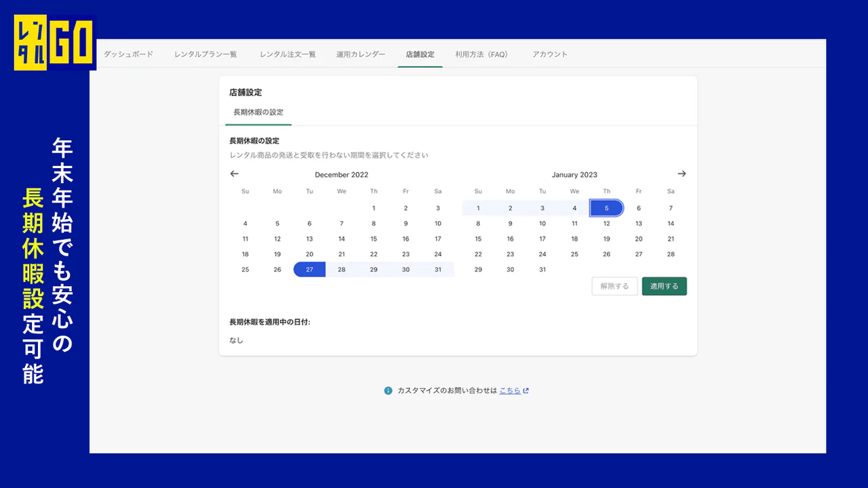Switch to レンタル注文一覧 tab
Image resolution: width=868 pixels, height=488 pixels.
coord(288,54)
